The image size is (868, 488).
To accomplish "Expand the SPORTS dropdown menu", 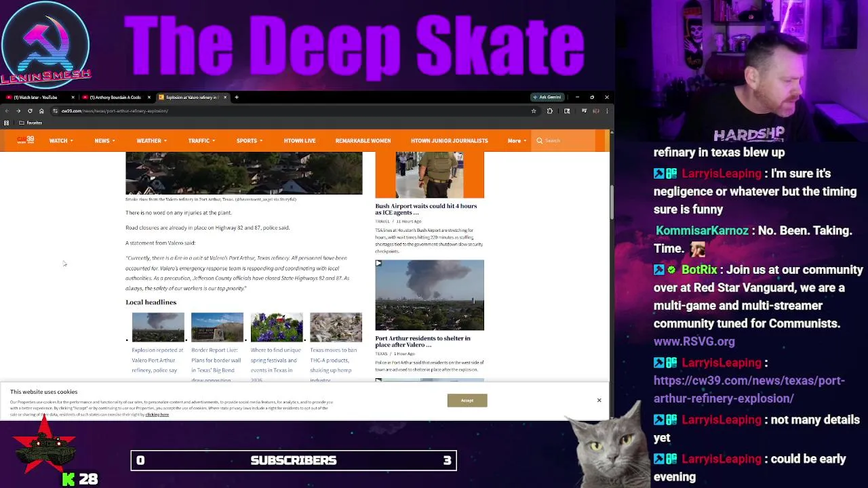I will click(x=250, y=140).
